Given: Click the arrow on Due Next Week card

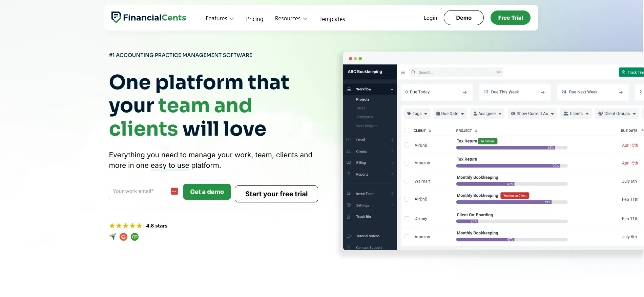Looking at the screenshot, I should (x=621, y=92).
